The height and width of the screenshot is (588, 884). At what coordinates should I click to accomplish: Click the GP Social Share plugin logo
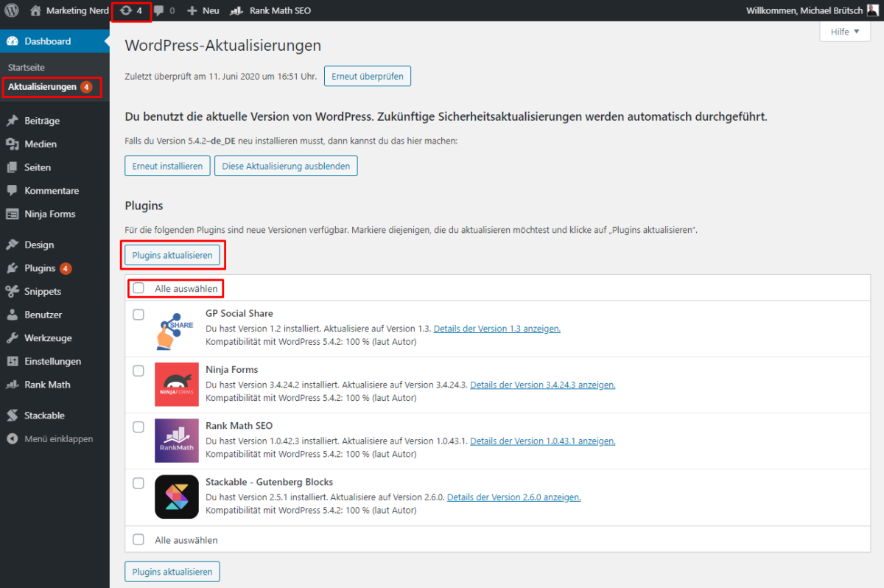(176, 329)
